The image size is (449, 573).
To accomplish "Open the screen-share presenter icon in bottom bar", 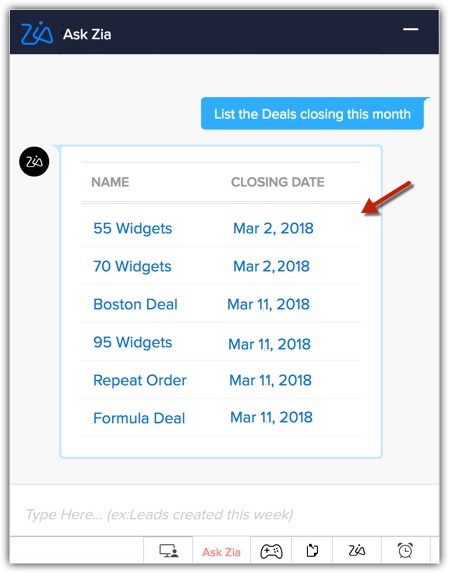I will [x=168, y=551].
